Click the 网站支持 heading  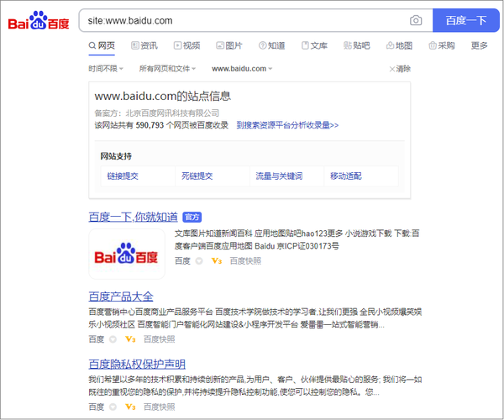click(x=116, y=156)
